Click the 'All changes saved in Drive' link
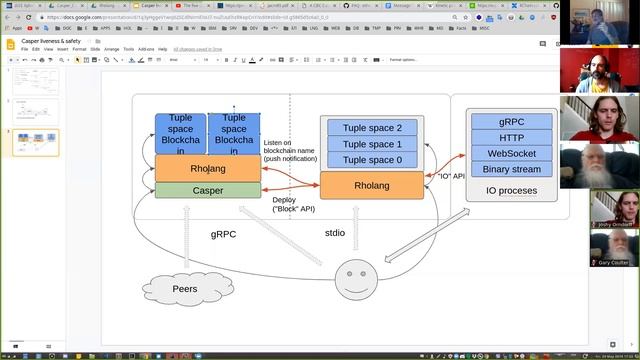Image resolution: width=640 pixels, height=360 pixels. click(x=198, y=49)
